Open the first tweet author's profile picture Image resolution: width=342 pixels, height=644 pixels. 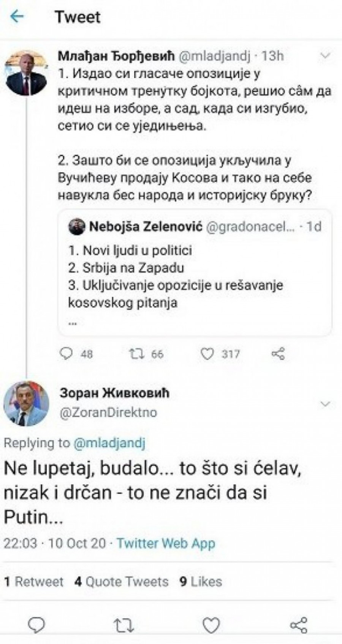click(x=26, y=73)
